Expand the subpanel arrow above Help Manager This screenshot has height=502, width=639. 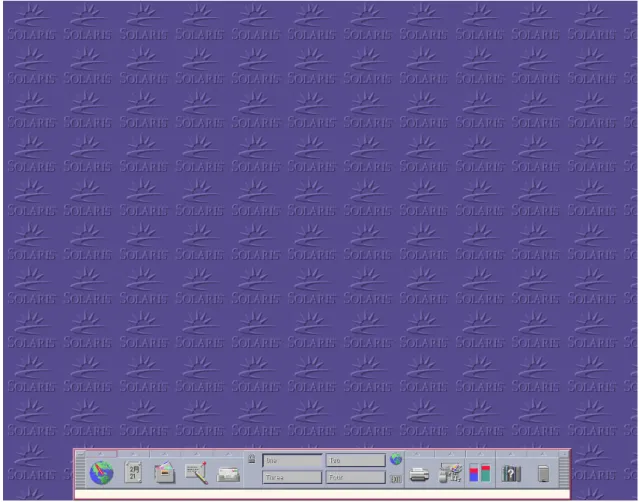click(x=511, y=454)
